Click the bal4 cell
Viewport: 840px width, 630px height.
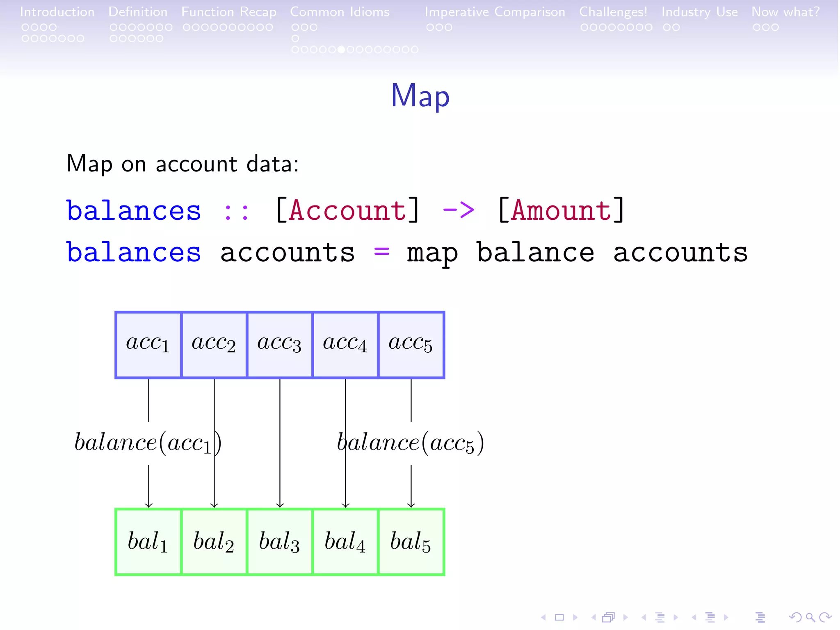tap(345, 542)
